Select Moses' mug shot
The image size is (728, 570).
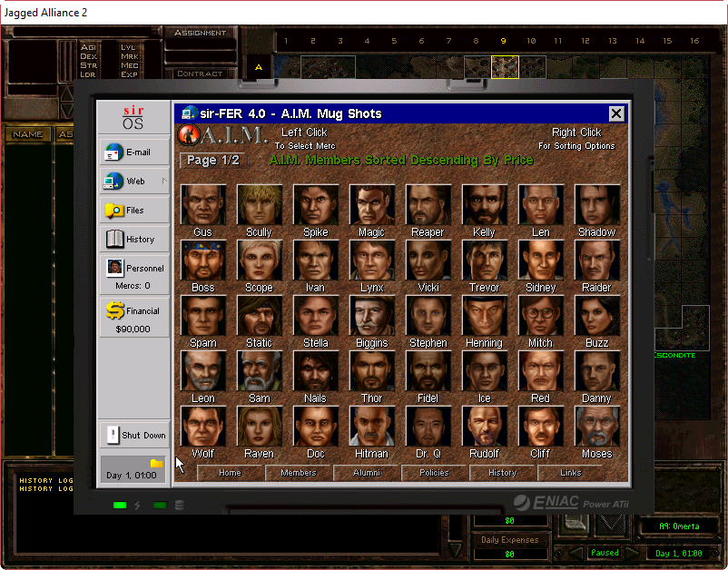tap(597, 426)
